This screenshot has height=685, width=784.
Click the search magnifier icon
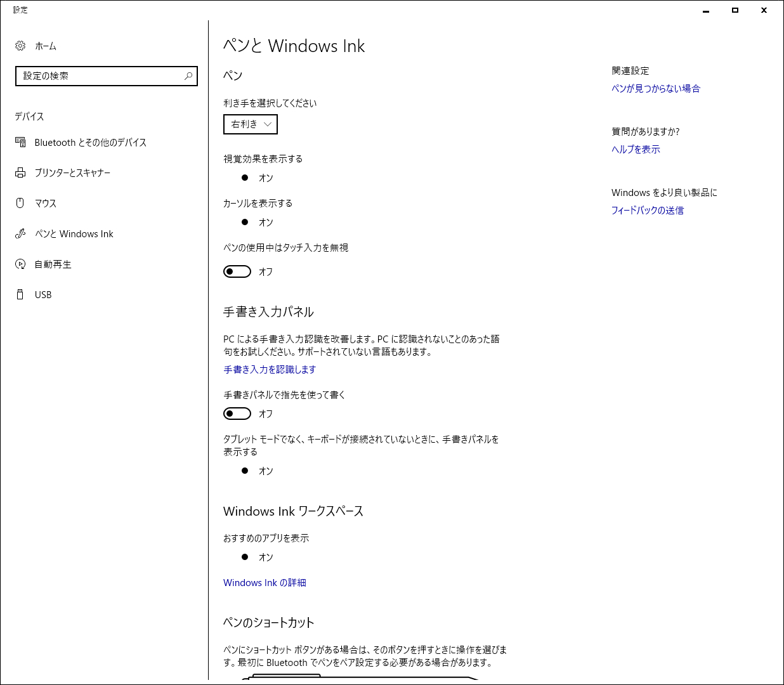tap(188, 76)
